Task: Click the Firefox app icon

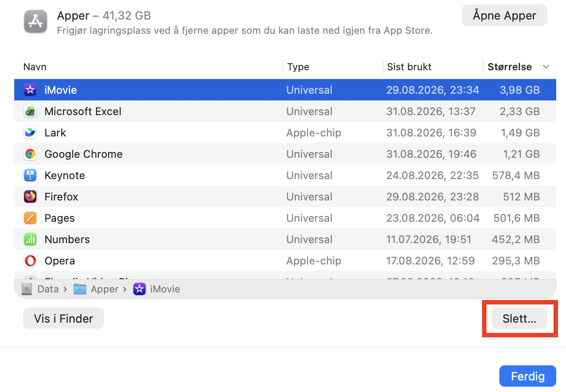Action: (x=30, y=197)
